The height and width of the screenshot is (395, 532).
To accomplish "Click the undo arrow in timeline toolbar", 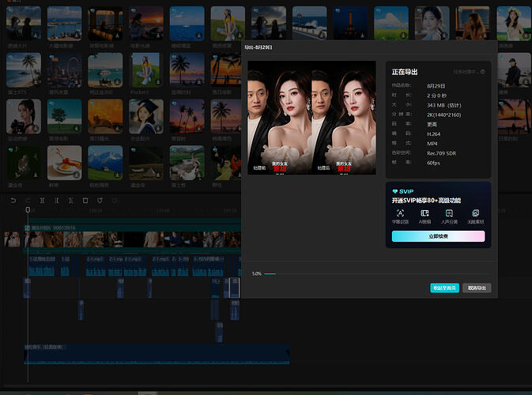I will click(13, 201).
